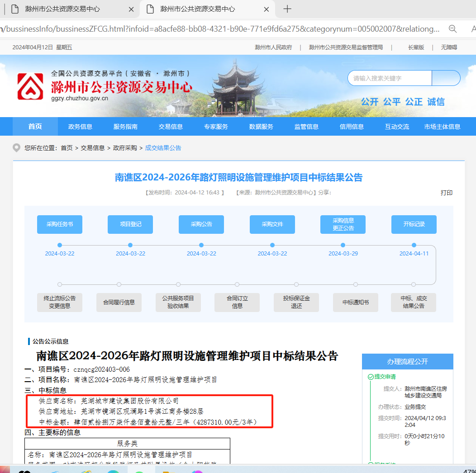Click 政府采购 in the breadcrumb
Screen dimensions: 476x473
tap(125, 148)
